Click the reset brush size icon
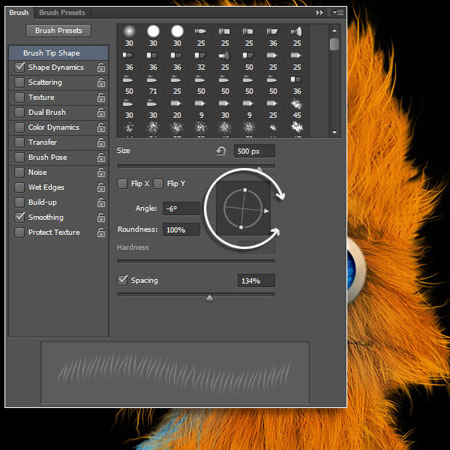The width and height of the screenshot is (450, 450). [x=221, y=151]
